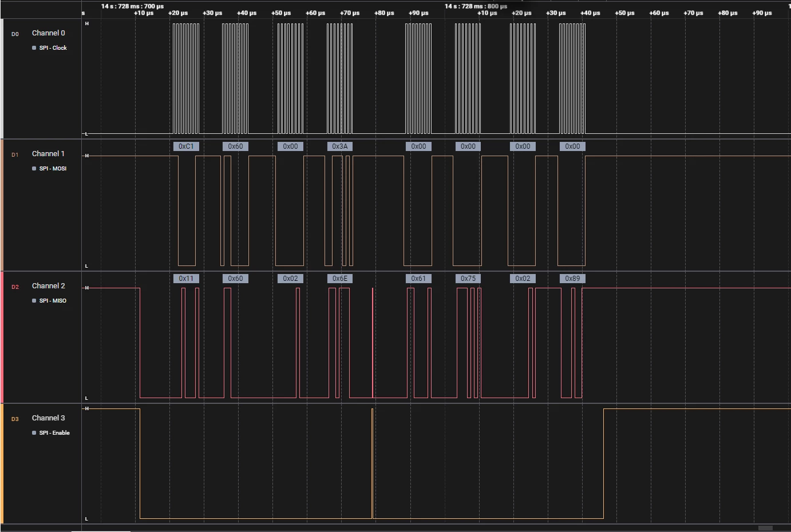Select MOSI 0x00 byte paired with MISO 0x89

572,146
